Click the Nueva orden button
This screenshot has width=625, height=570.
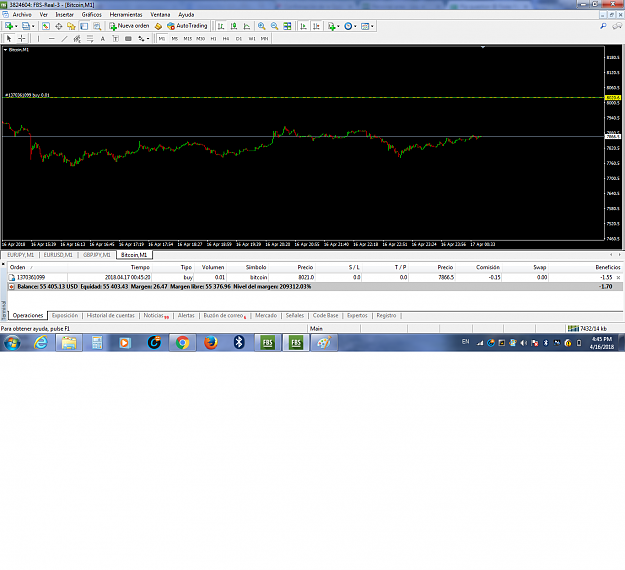pos(129,26)
